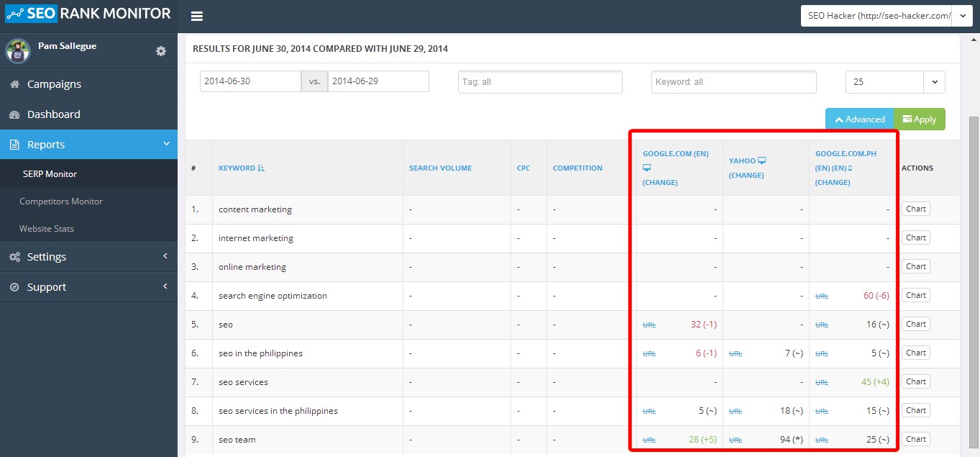This screenshot has width=980, height=457.
Task: Click the Reports document icon
Action: coord(14,145)
